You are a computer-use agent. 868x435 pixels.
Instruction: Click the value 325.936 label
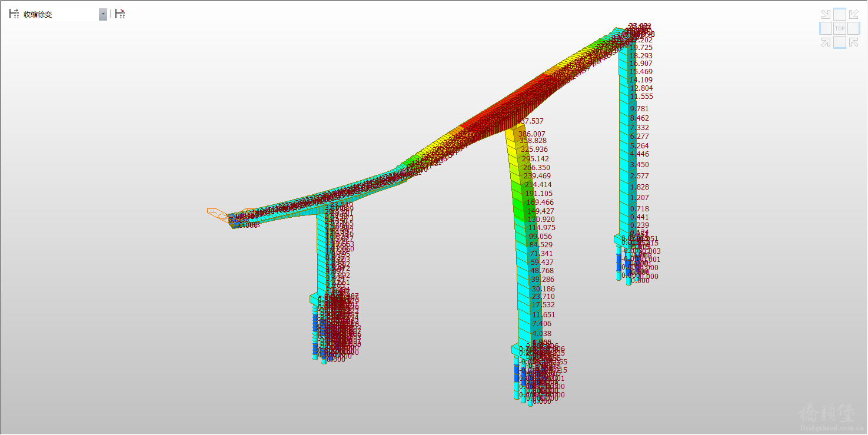coord(534,150)
